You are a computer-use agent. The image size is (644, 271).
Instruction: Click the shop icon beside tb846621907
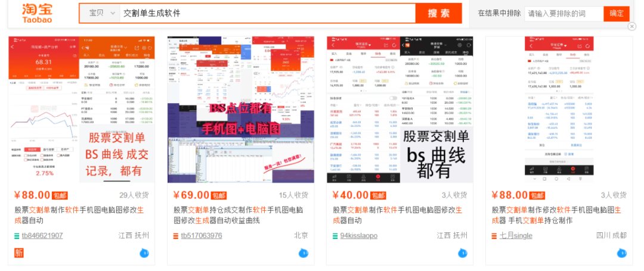(x=17, y=236)
